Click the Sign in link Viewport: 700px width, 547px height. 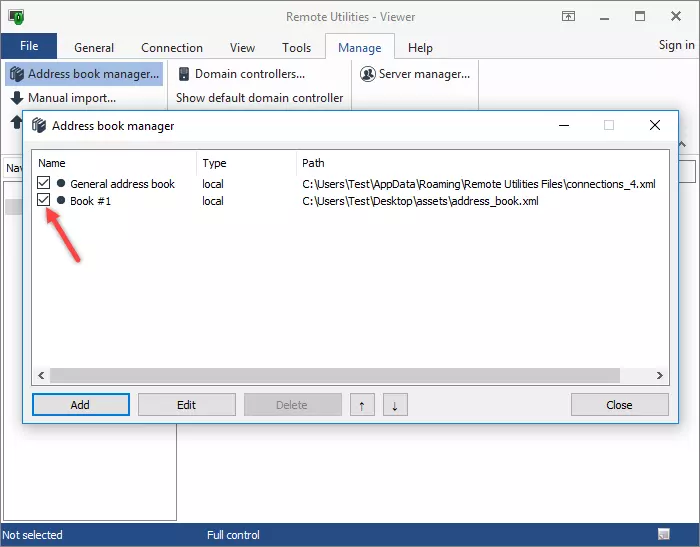(x=676, y=45)
